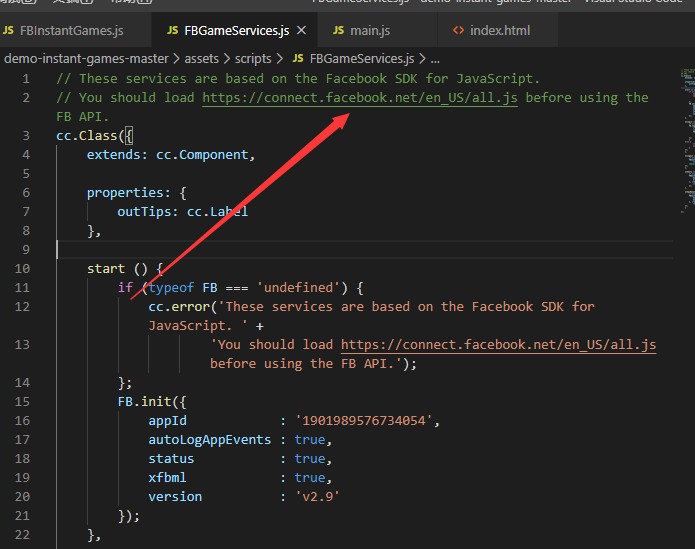Open the index.html tab

point(497,31)
